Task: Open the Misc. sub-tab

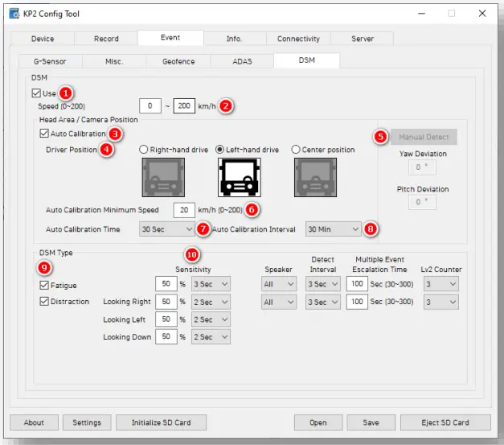Action: [114, 61]
